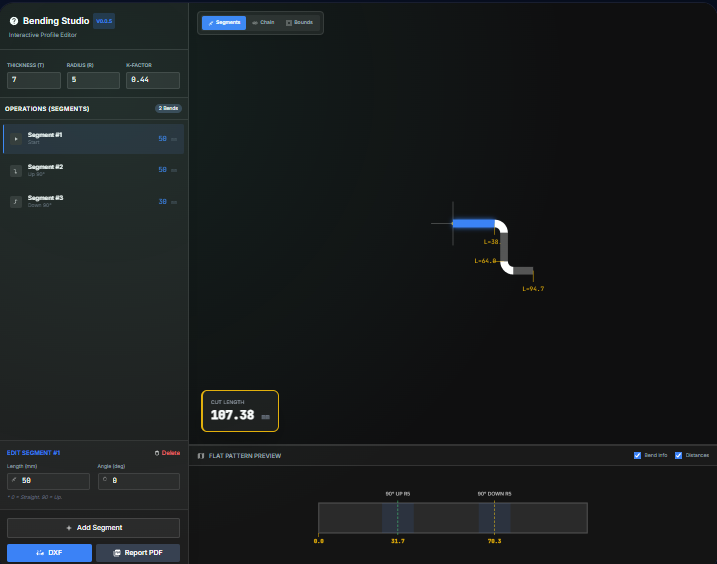Viewport: 717px width, 564px height.
Task: Select the Segment #2 row
Action: pyautogui.click(x=93, y=170)
